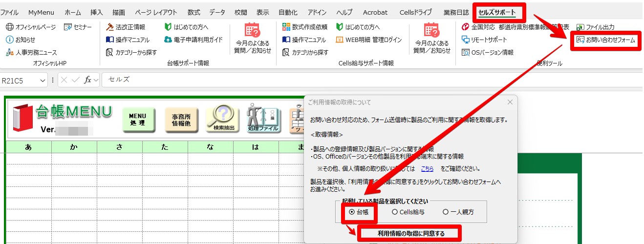Image resolution: width=644 pixels, height=244 pixels.
Task: Switch to the 表示 tab
Action: tap(263, 12)
